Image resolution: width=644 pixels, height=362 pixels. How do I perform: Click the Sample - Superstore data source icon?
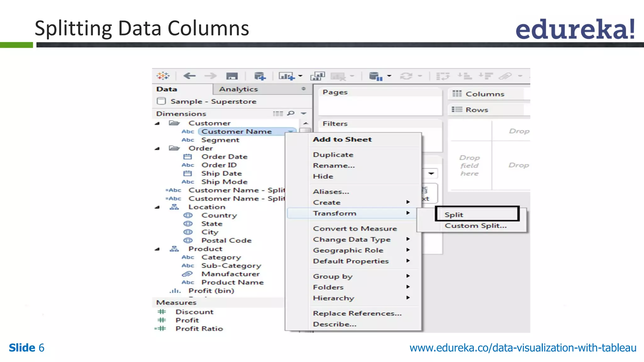[161, 101]
